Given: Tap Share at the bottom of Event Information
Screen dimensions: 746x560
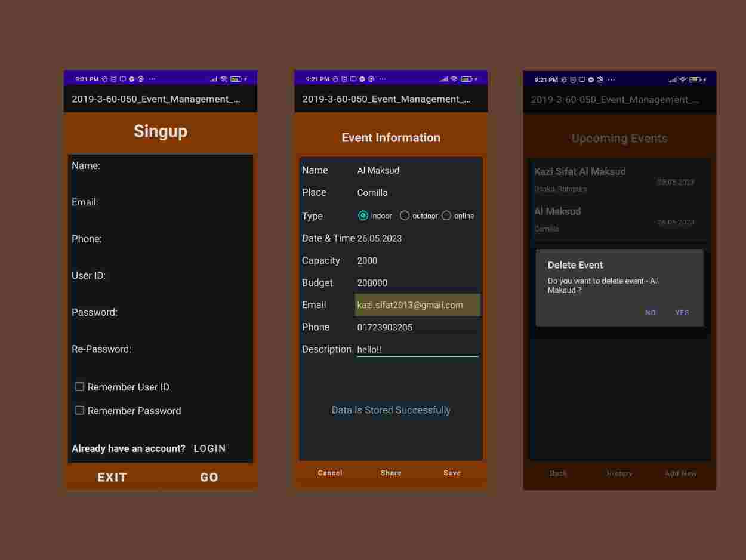Looking at the screenshot, I should click(391, 473).
